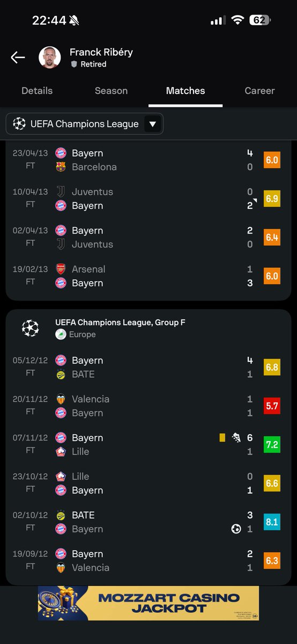Expand the UEFA Champions League dropdown arrow
Image resolution: width=297 pixels, height=644 pixels.
point(152,124)
